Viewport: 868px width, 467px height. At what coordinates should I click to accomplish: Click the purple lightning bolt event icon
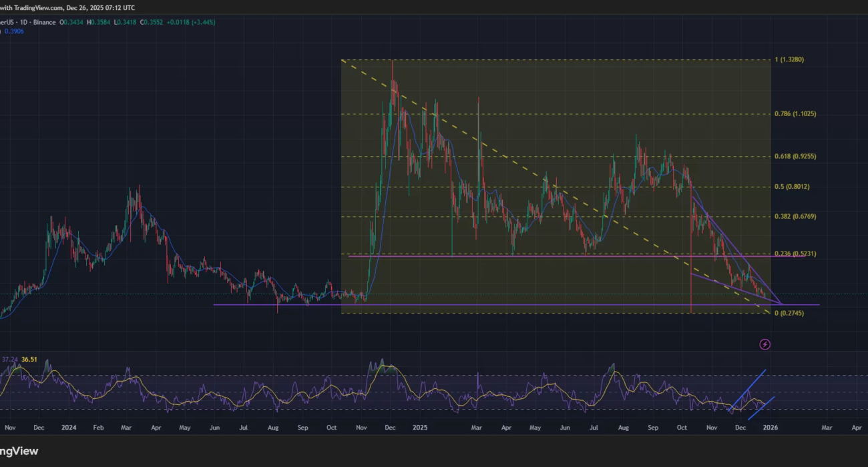[765, 344]
